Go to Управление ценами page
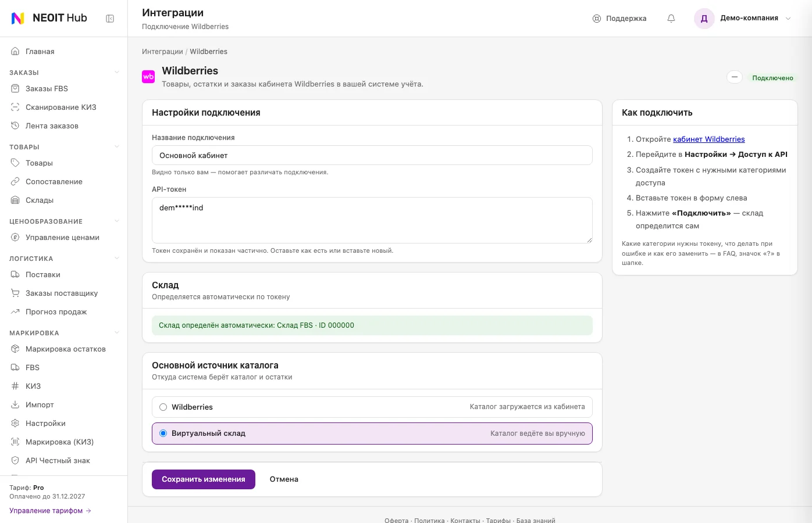Viewport: 812px width, 523px height. [64, 238]
